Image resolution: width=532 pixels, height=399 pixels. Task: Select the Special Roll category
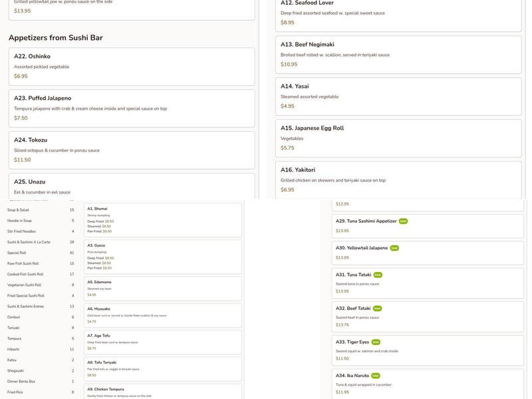pyautogui.click(x=17, y=253)
